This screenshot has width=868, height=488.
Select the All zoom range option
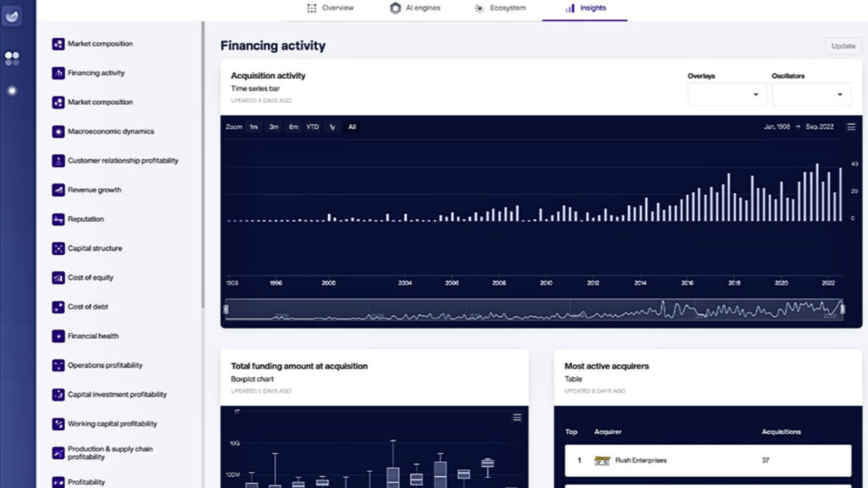coord(352,127)
